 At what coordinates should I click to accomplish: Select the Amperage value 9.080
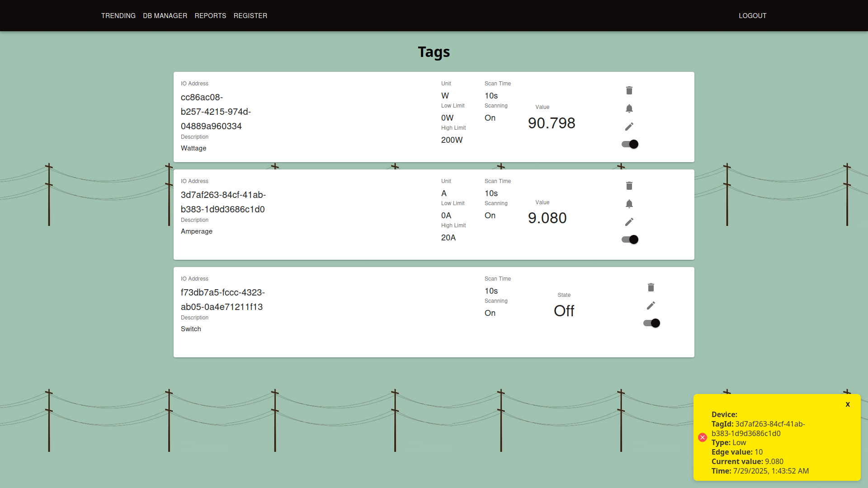click(x=547, y=218)
